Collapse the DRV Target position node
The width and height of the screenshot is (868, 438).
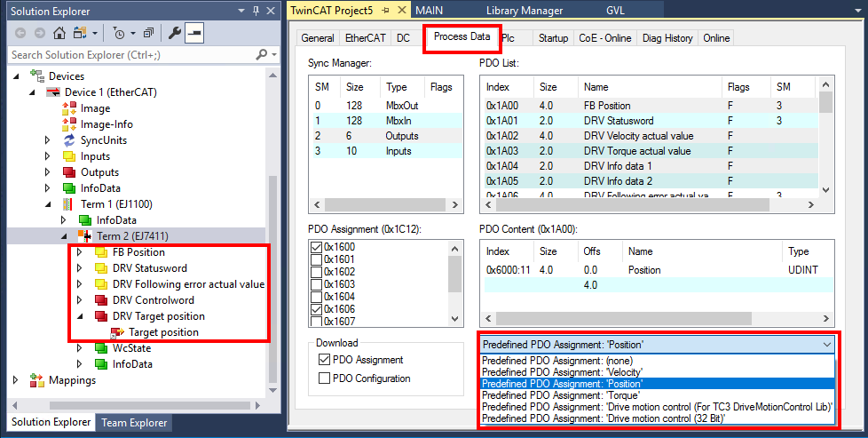point(80,316)
